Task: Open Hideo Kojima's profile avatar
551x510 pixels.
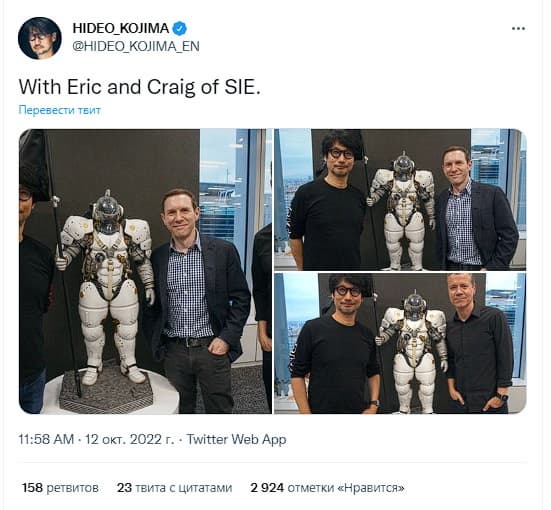Action: click(x=40, y=38)
